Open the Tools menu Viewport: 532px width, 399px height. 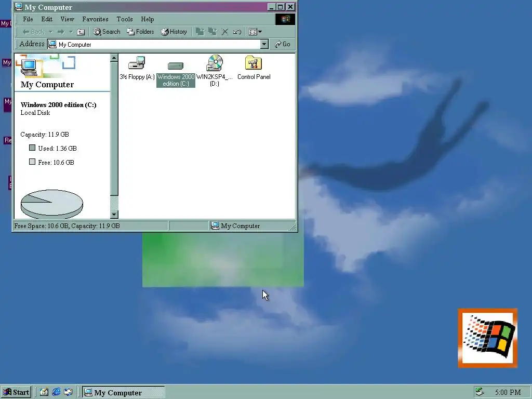(125, 19)
